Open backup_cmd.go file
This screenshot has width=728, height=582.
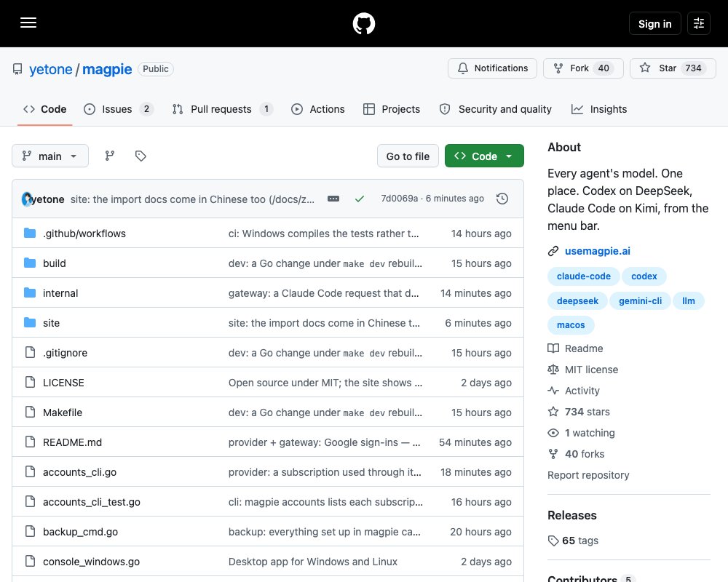[80, 532]
